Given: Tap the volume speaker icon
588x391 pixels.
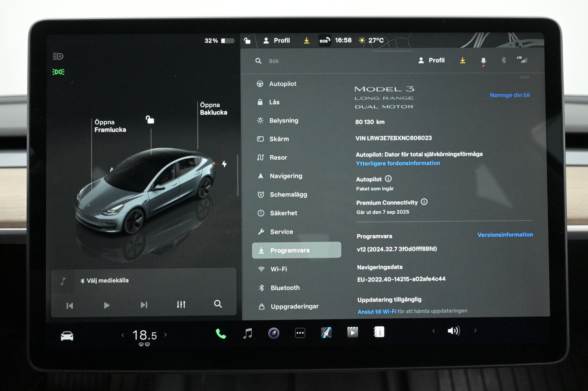Looking at the screenshot, I should 454,331.
